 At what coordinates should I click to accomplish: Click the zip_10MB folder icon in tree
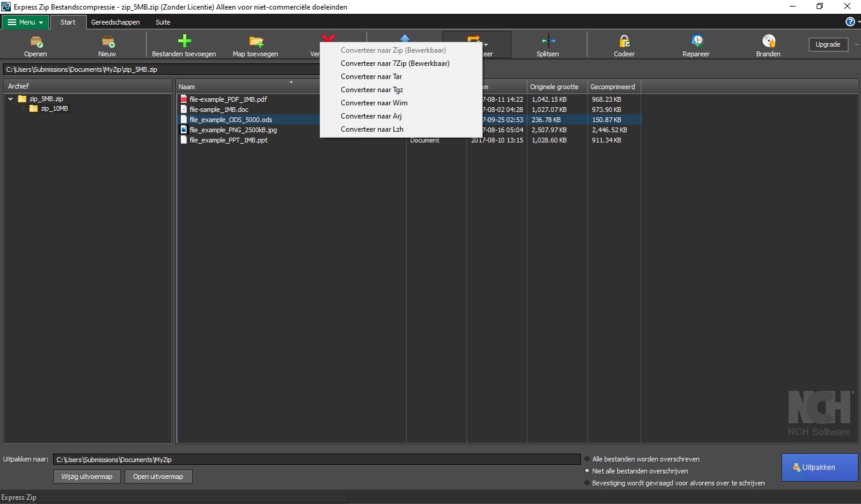coord(34,109)
